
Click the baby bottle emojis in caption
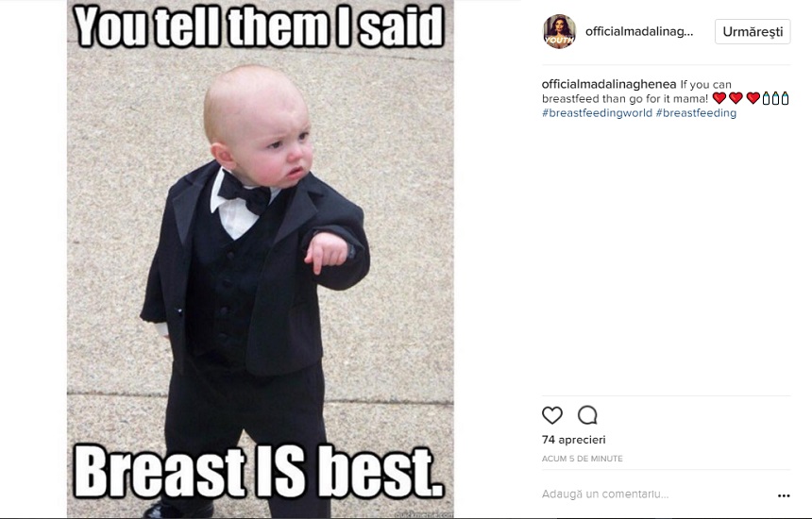pos(775,98)
